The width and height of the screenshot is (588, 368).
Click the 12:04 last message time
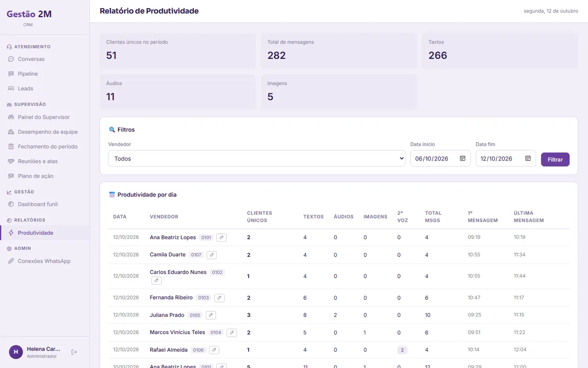(x=520, y=350)
